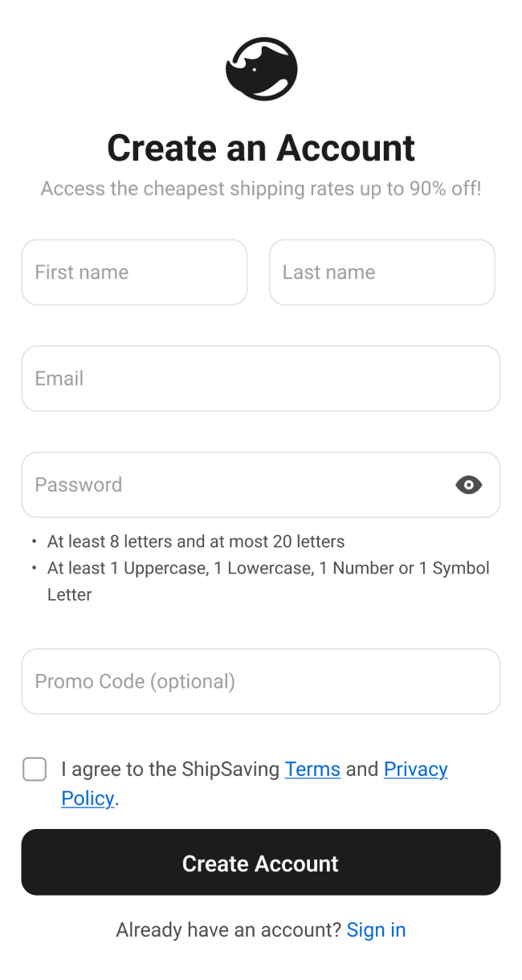Click the Uppercase requirement bullet text
The image size is (522, 980).
tap(269, 568)
